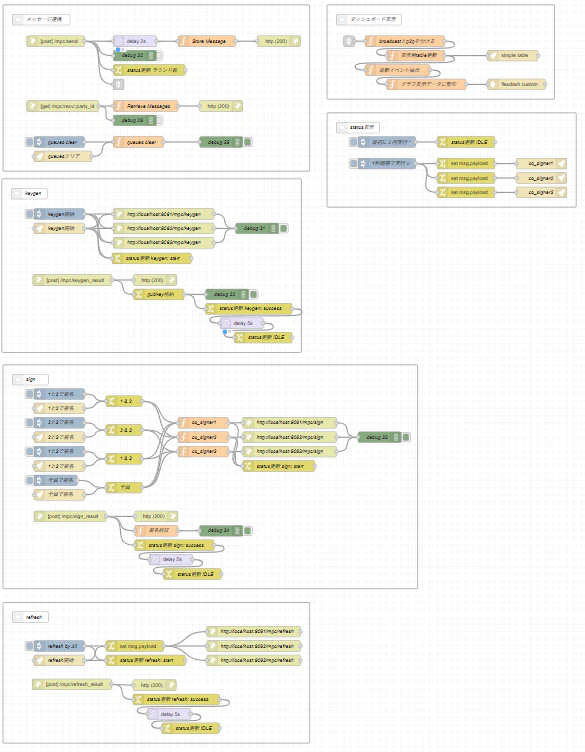
Task: Select the status update sign: success node
Action: 174,545
